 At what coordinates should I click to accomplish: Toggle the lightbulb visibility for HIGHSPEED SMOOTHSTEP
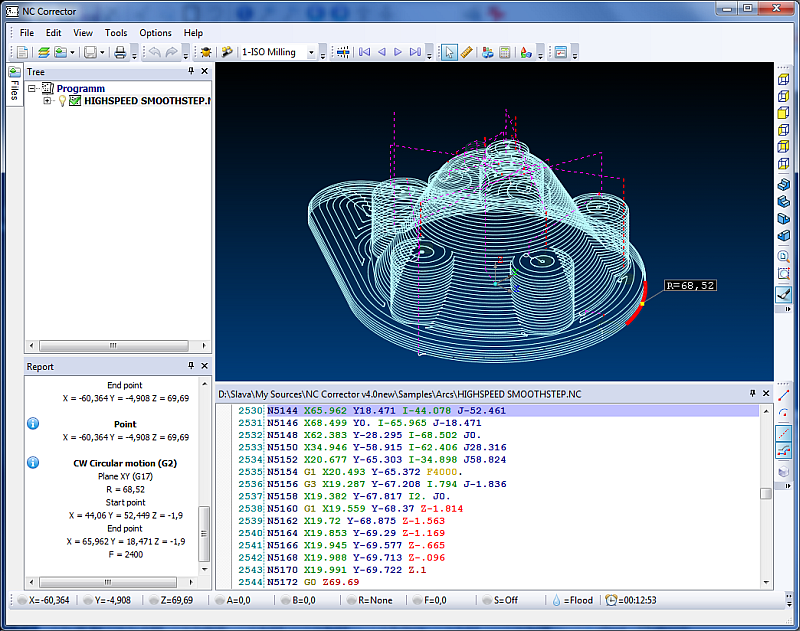point(62,101)
